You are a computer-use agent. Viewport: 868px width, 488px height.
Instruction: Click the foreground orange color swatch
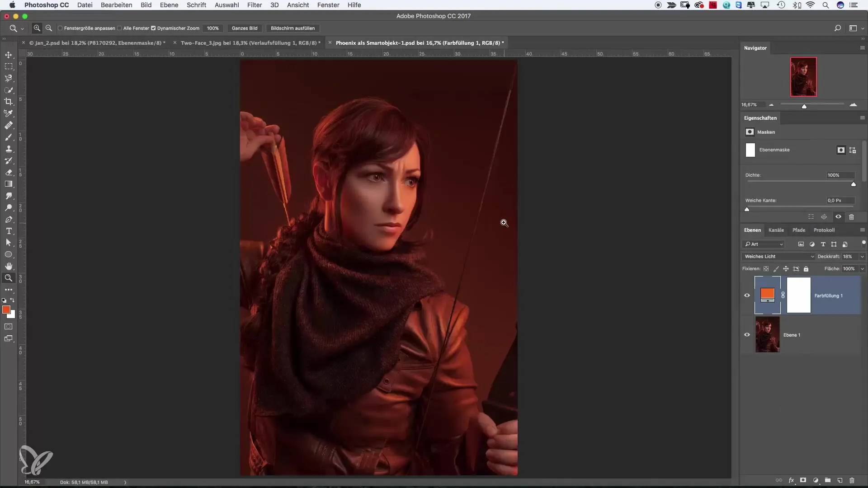(6, 310)
